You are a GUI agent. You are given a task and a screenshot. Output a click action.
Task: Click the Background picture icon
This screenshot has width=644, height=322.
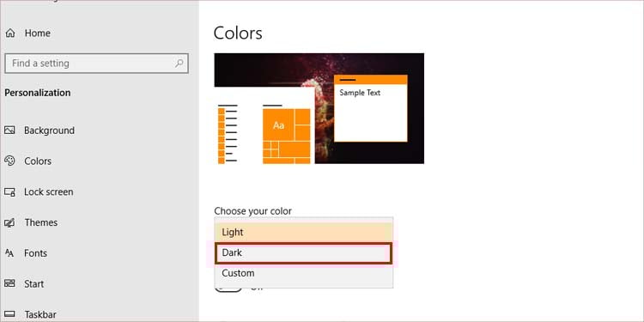pyautogui.click(x=9, y=131)
